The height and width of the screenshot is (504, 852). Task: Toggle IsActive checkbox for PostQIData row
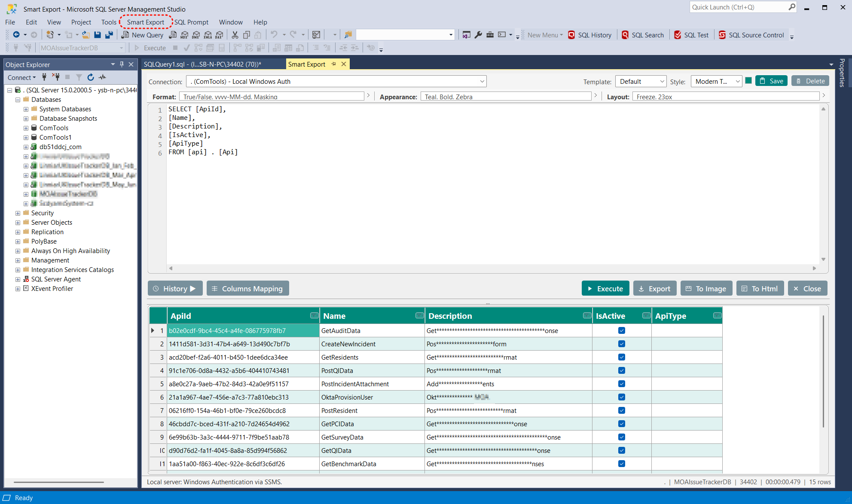coord(622,370)
